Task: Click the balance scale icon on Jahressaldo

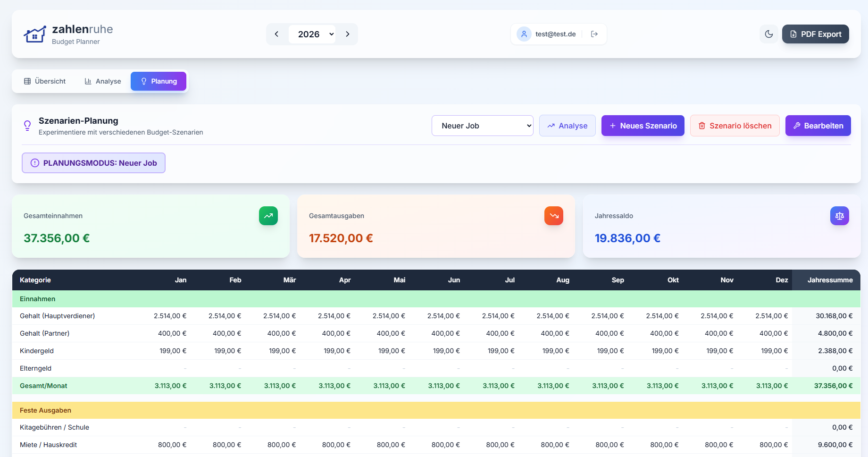Action: pyautogui.click(x=839, y=216)
